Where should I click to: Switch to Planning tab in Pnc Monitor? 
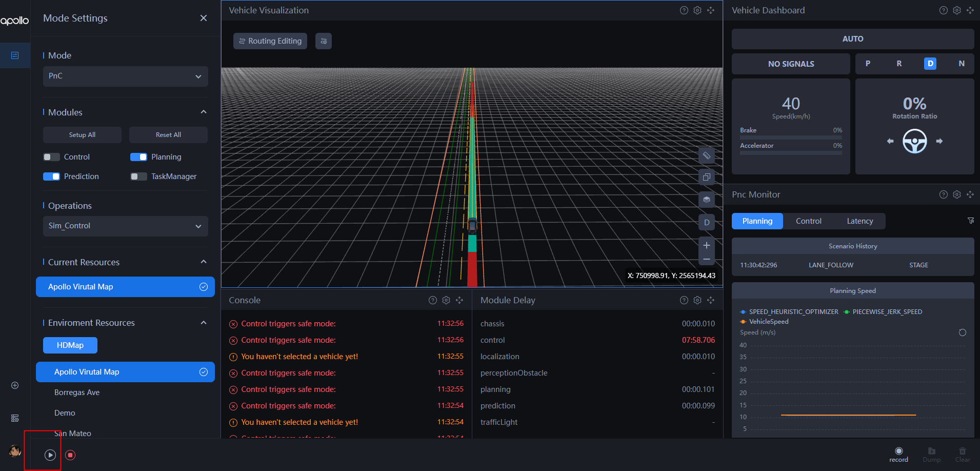757,221
